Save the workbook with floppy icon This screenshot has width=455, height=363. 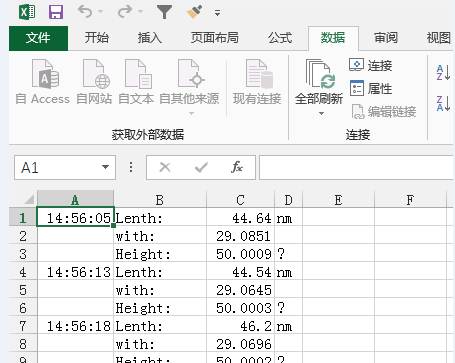(56, 12)
